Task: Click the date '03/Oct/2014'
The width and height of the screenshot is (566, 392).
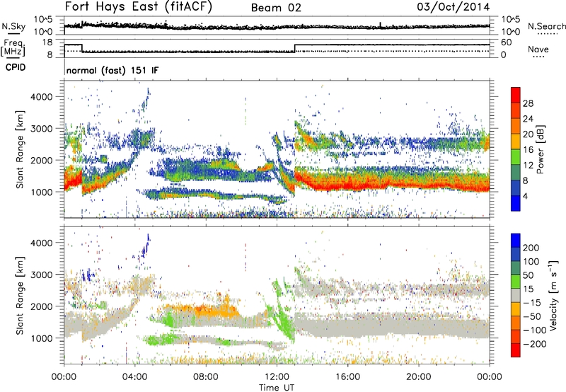Action: click(454, 7)
